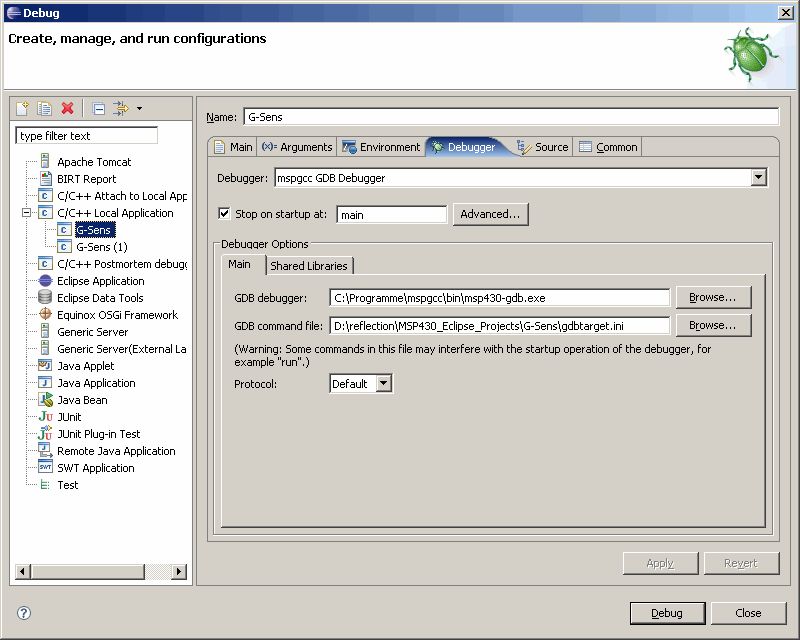Click Browse for the GDB command file

tap(713, 325)
